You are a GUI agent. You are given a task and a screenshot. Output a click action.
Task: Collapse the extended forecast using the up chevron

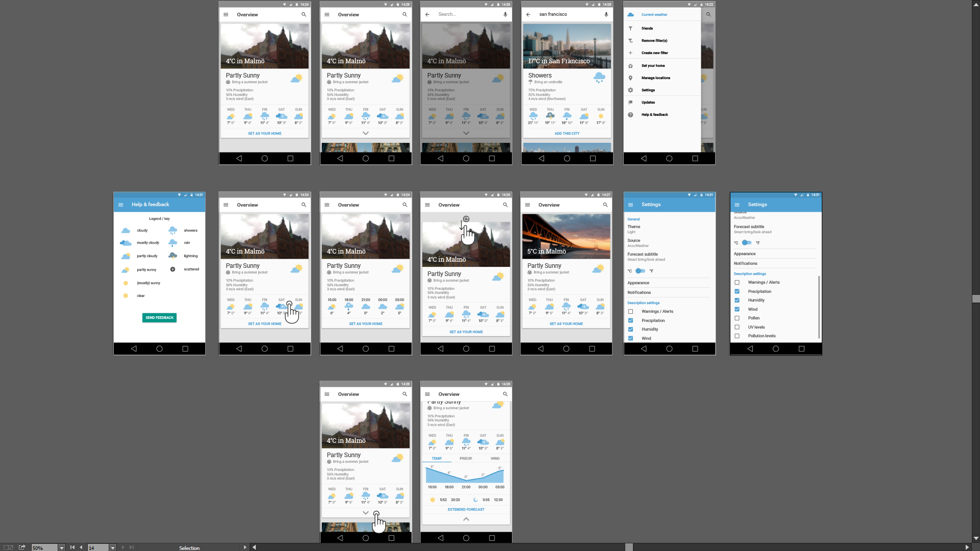tap(466, 518)
